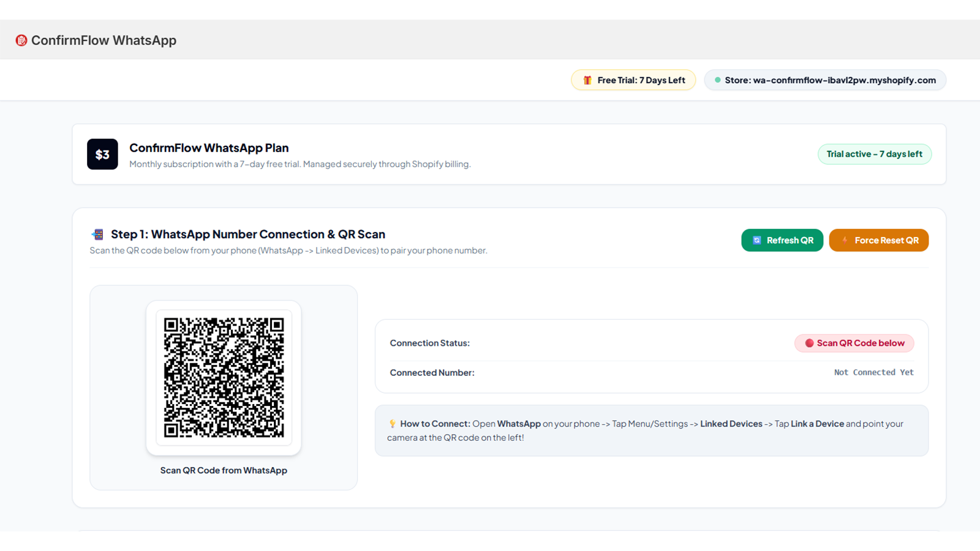Viewport: 980px width, 551px height.
Task: Click the Scan QR Code below status badge
Action: tap(854, 343)
